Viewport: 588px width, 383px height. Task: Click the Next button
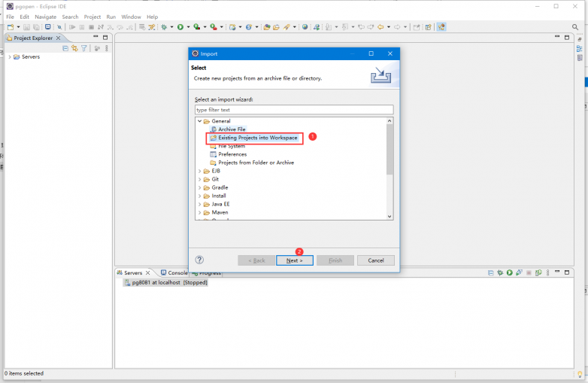point(294,260)
